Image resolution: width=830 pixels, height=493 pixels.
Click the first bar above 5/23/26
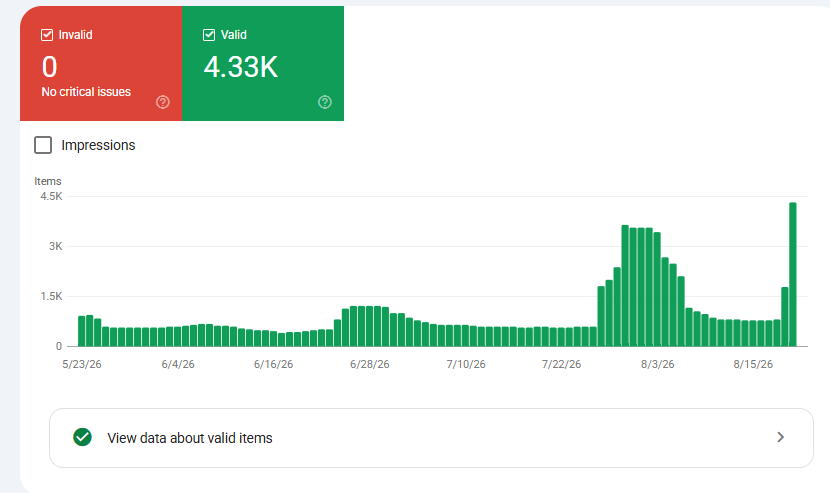82,331
